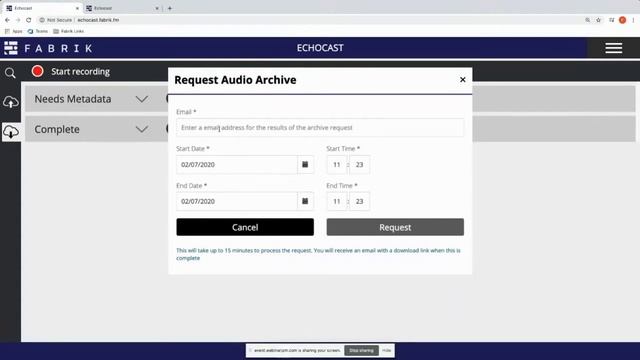Click Hide on the sharing bar
The width and height of the screenshot is (640, 360).
[387, 350]
